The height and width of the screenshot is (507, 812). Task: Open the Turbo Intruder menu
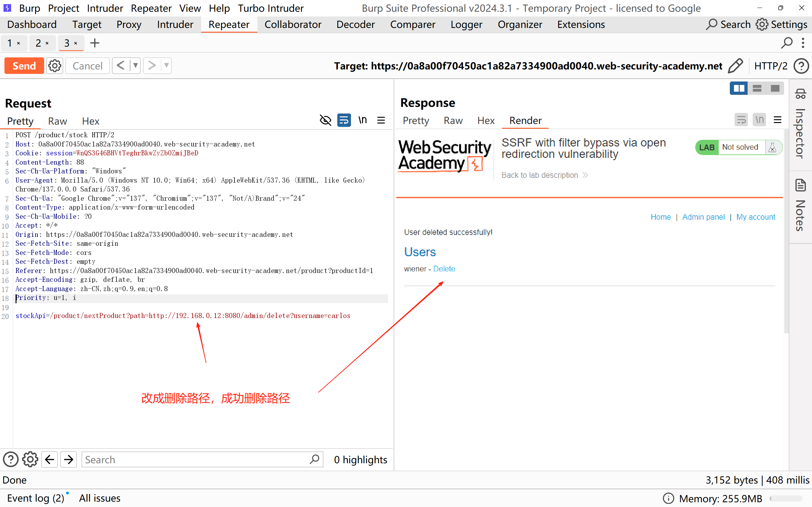[x=270, y=8]
